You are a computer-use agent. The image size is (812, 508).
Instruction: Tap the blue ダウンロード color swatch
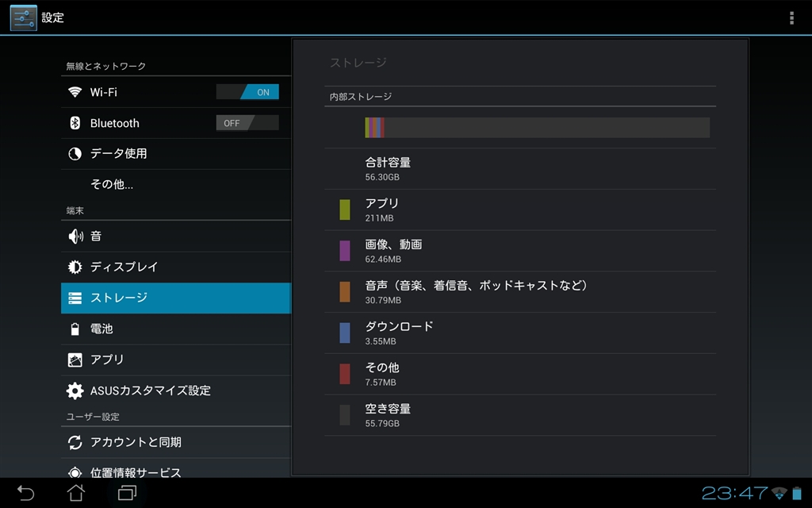pyautogui.click(x=345, y=333)
